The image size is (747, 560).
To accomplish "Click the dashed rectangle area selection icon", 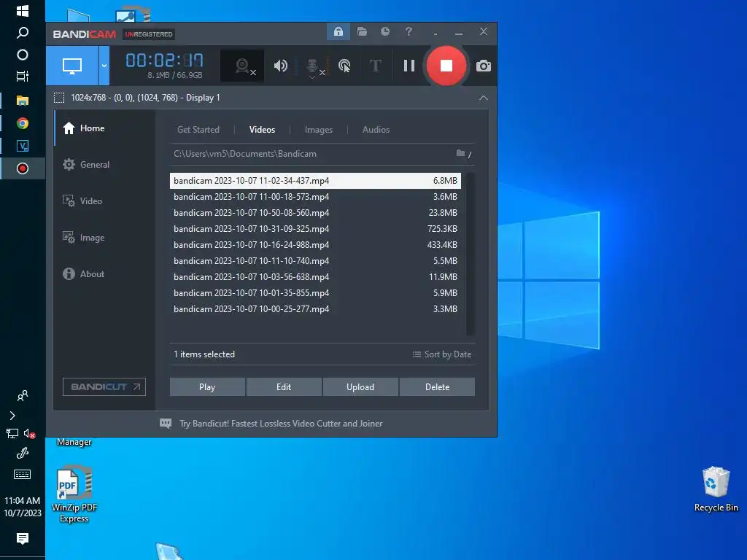I will tap(59, 98).
